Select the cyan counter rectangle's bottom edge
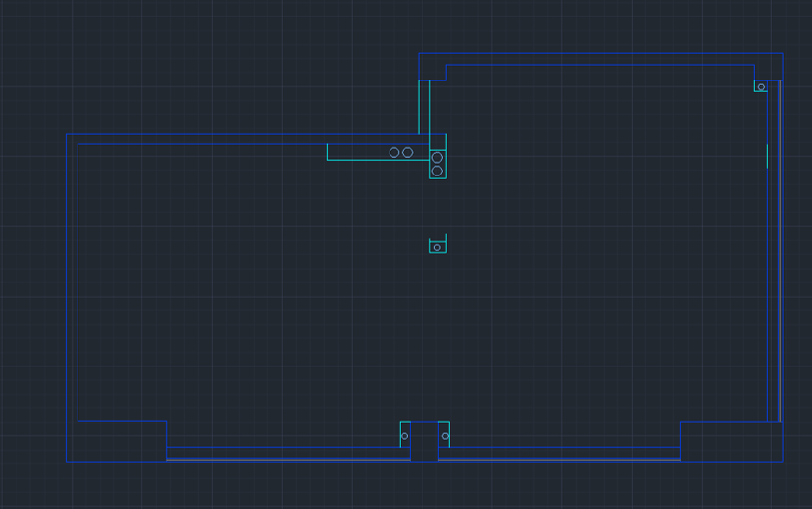 (378, 160)
